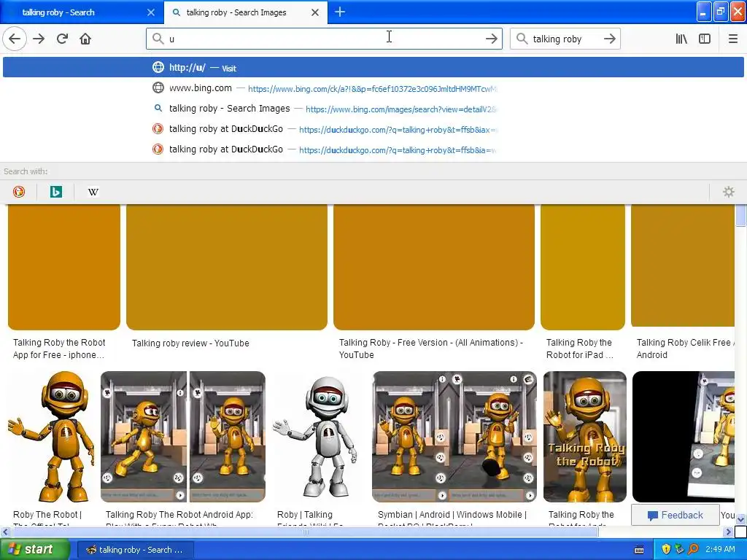
Task: Search with the DuckDuckGo engine icon
Action: 19,192
